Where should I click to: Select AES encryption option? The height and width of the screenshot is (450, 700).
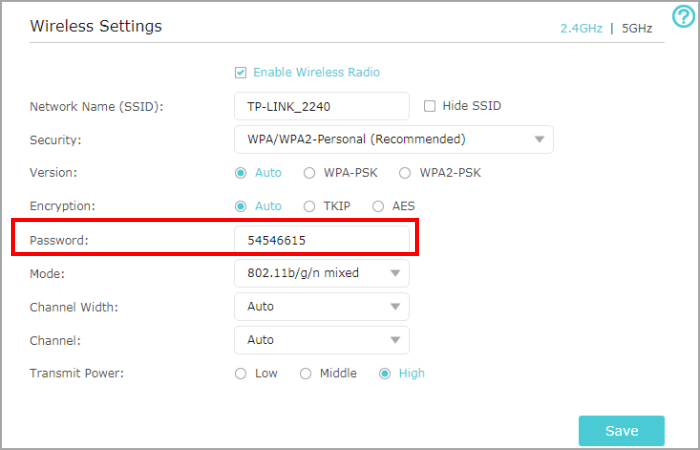tap(378, 206)
